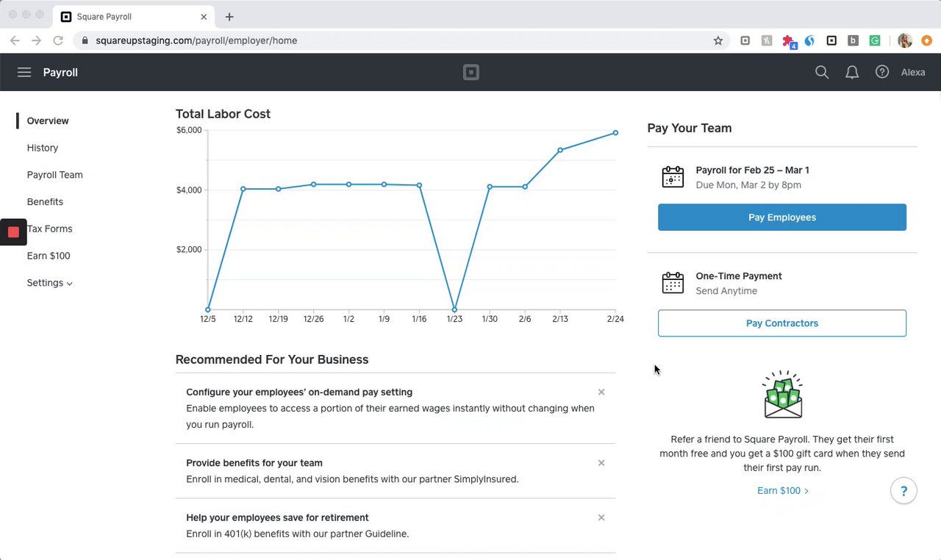Follow the Earn $100 referral link
This screenshot has height=560, width=941.
pyautogui.click(x=782, y=491)
